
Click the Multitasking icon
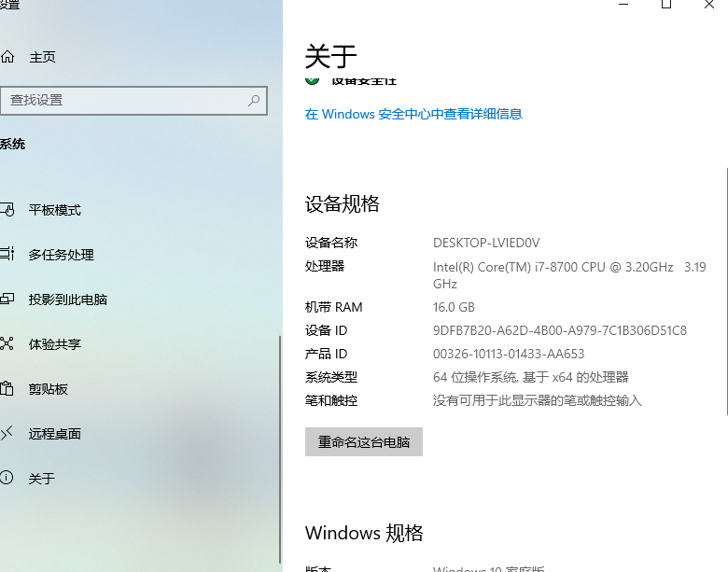7,254
